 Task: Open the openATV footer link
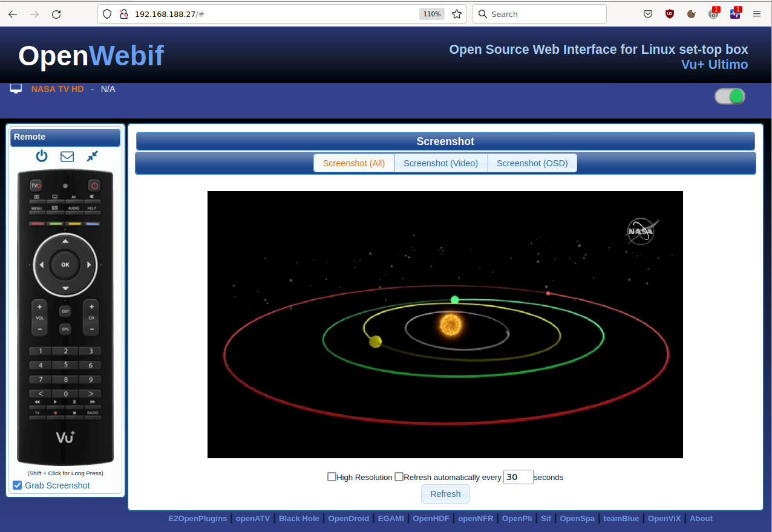[253, 519]
